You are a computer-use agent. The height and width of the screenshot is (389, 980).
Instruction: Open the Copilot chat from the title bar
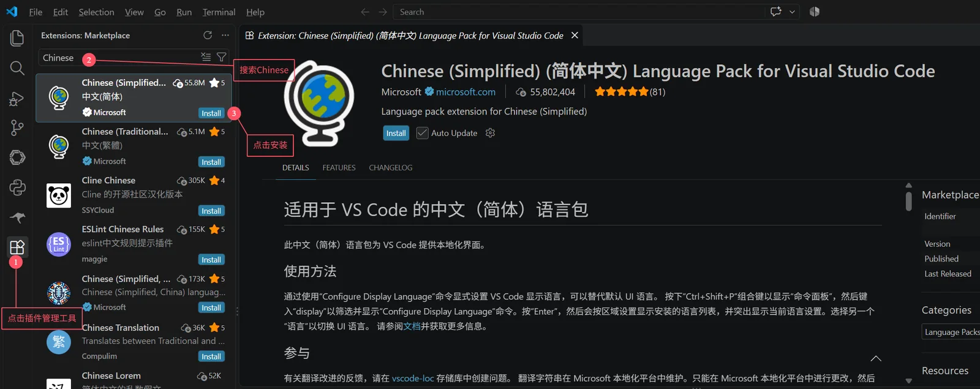coord(776,12)
